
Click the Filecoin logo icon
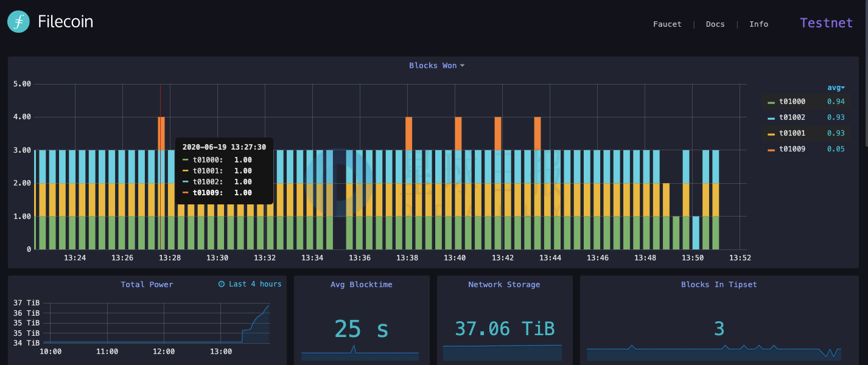click(x=19, y=21)
